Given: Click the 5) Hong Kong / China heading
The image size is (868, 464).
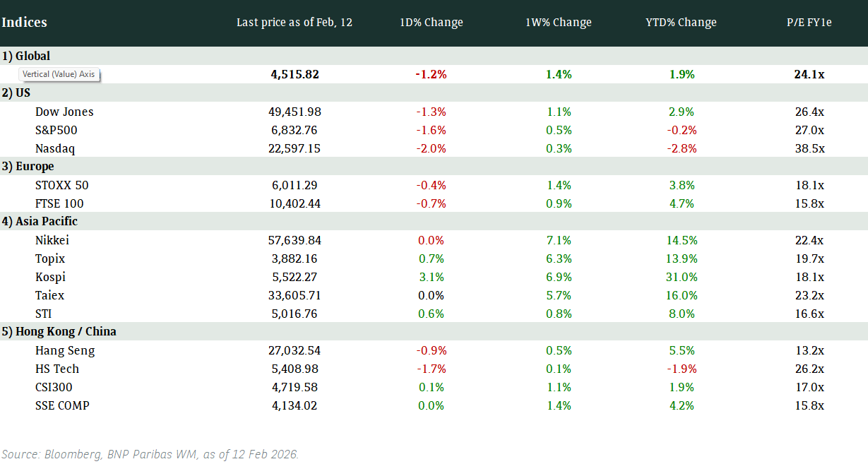Looking at the screenshot, I should click(59, 332).
